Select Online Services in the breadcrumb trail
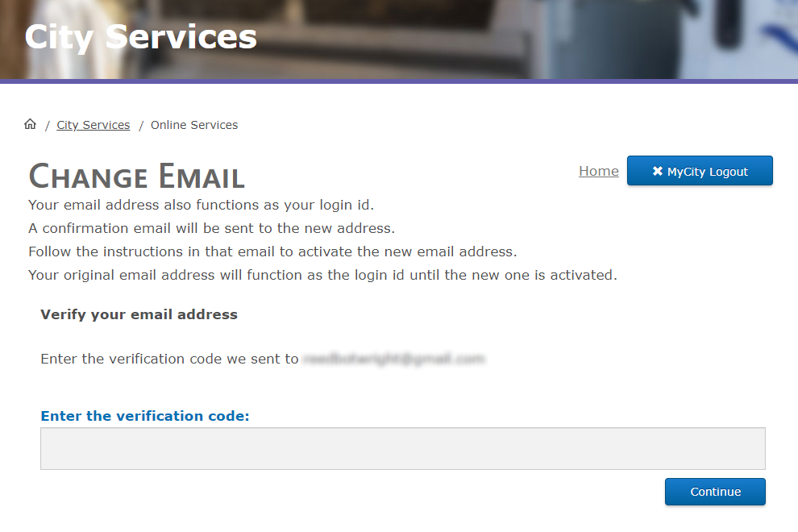The width and height of the screenshot is (798, 532). pos(193,124)
